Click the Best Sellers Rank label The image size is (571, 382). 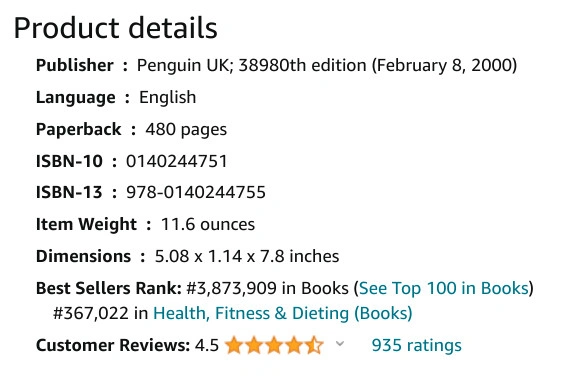109,288
